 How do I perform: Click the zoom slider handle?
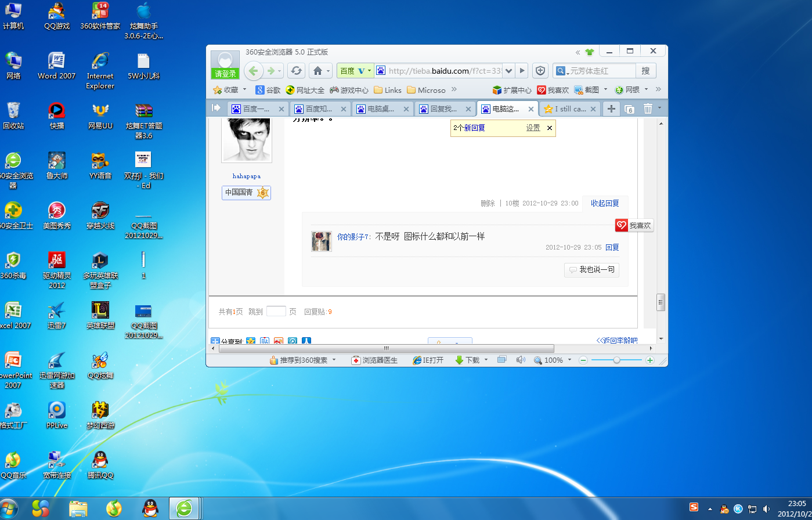point(616,360)
